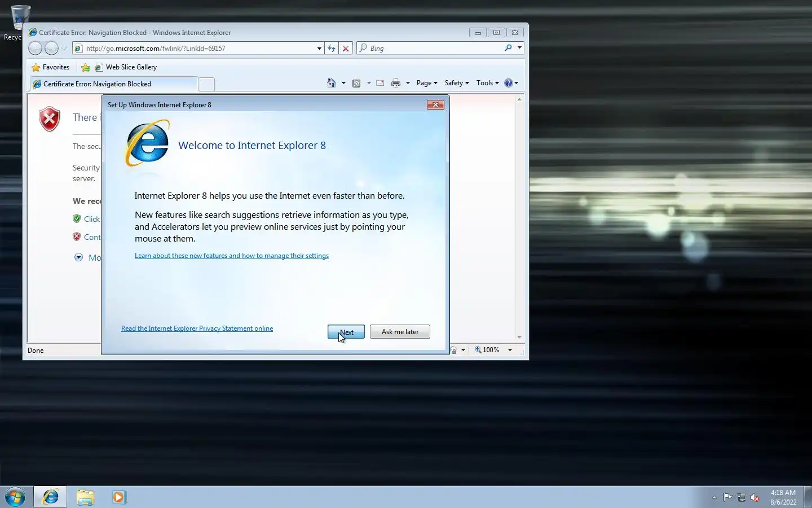Launch Windows Media Player from taskbar

(119, 497)
